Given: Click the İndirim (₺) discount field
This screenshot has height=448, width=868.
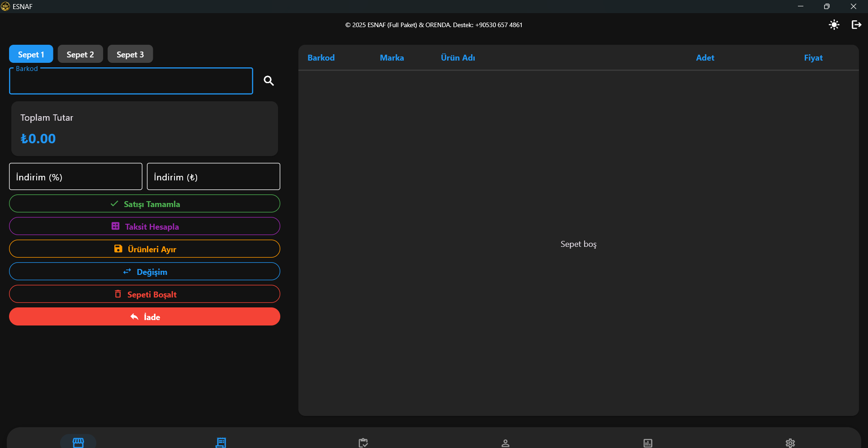Looking at the screenshot, I should (x=213, y=177).
